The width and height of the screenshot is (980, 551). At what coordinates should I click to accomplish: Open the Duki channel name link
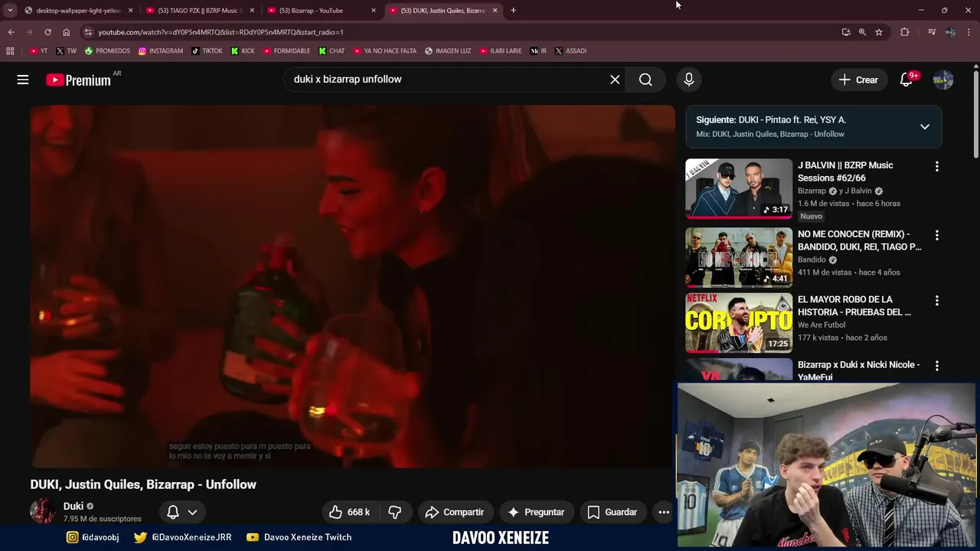(x=73, y=506)
